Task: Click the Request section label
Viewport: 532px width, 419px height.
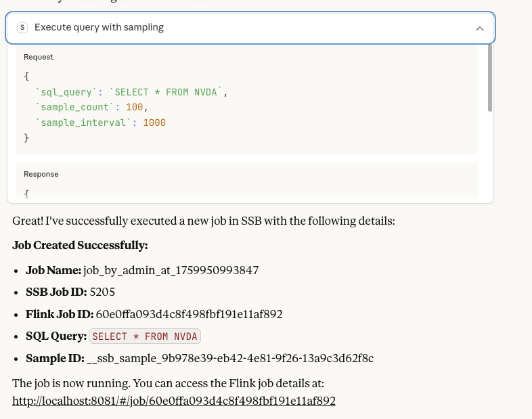Action: point(39,57)
